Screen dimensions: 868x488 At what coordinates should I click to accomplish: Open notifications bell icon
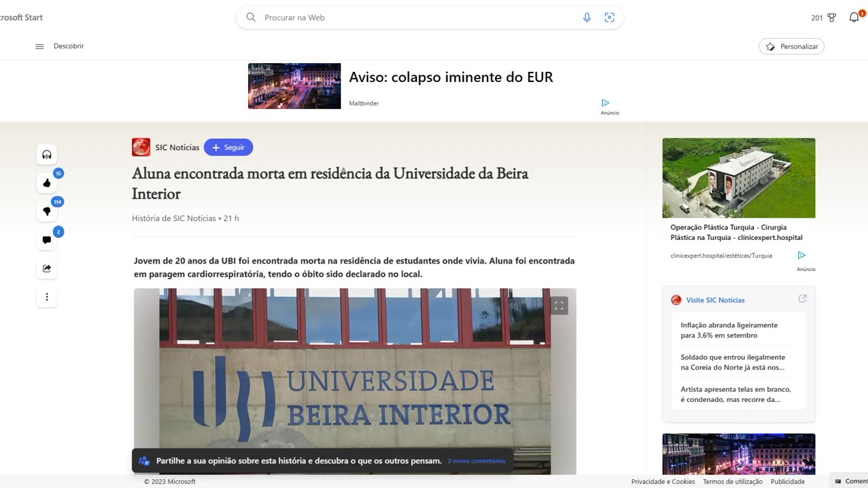(x=854, y=18)
